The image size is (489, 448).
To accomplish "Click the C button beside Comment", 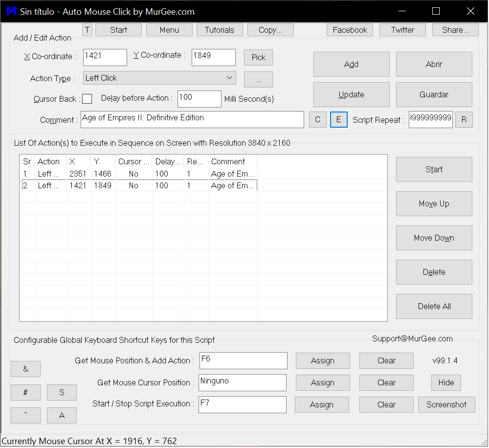I will [x=318, y=120].
